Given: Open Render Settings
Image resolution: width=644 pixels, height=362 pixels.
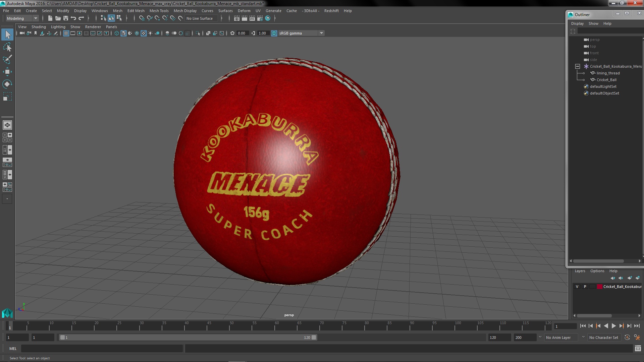Looking at the screenshot, I should (260, 18).
